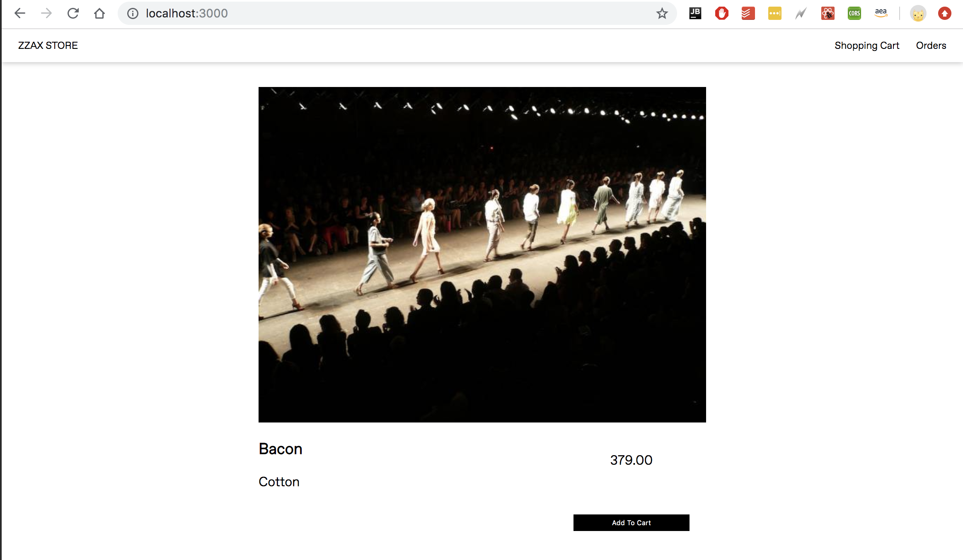Reload the page with the refresh icon

[x=73, y=13]
